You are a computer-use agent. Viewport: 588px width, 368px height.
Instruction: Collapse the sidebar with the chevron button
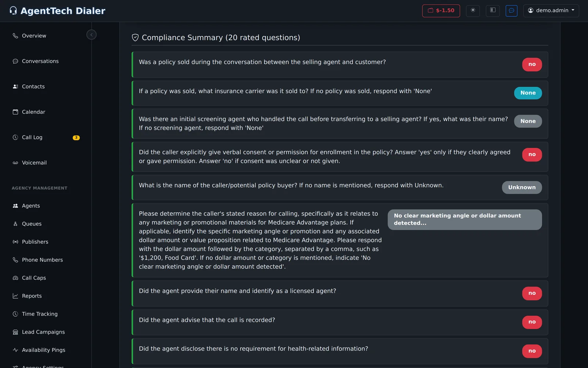(92, 35)
